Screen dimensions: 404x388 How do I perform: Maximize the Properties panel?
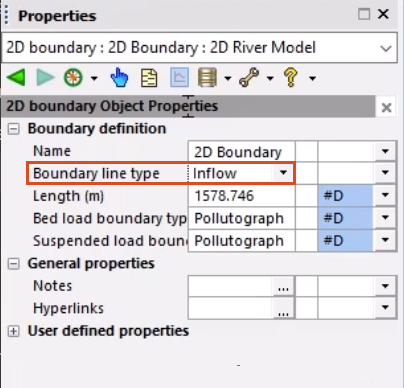click(364, 14)
